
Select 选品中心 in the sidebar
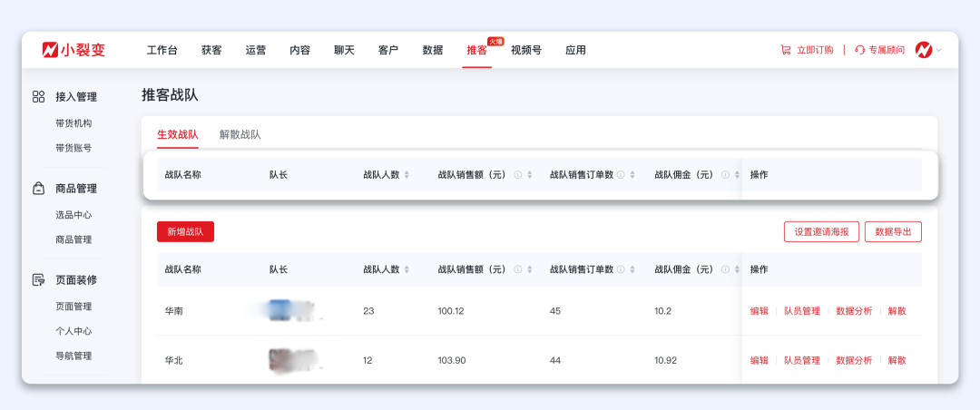(73, 215)
